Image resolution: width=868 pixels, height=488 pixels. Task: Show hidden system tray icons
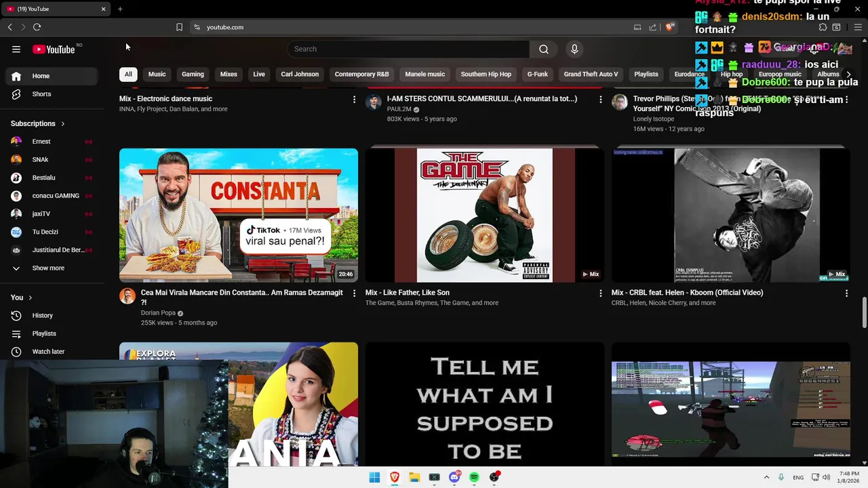coord(766,477)
